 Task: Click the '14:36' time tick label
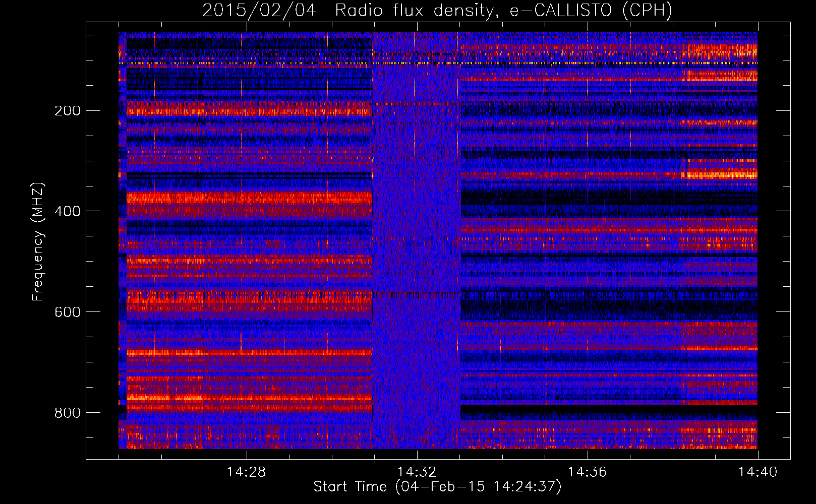point(587,472)
